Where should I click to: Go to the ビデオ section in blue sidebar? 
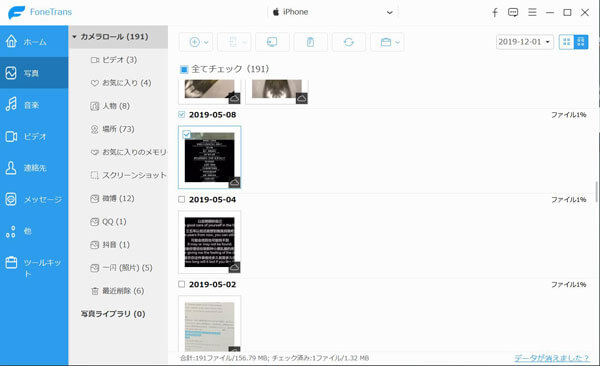pos(34,136)
